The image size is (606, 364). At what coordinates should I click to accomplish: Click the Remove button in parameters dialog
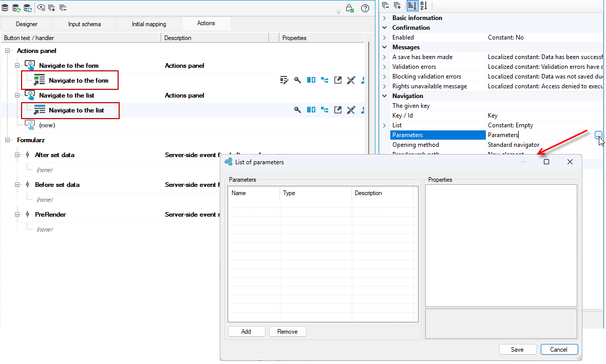(288, 332)
